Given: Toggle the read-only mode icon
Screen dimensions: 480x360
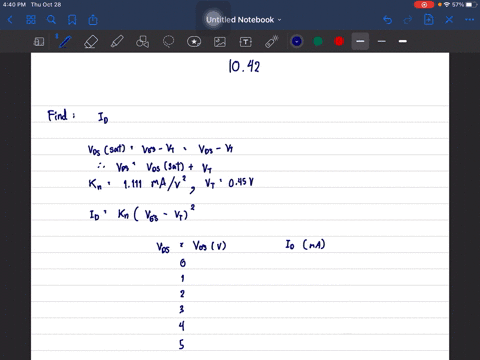Looking at the screenshot, I should [x=39, y=42].
